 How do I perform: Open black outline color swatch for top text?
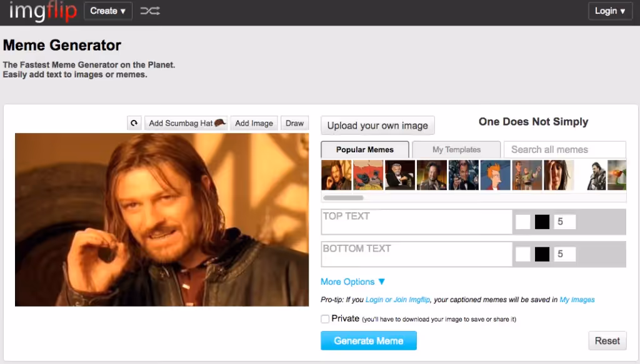click(x=542, y=222)
